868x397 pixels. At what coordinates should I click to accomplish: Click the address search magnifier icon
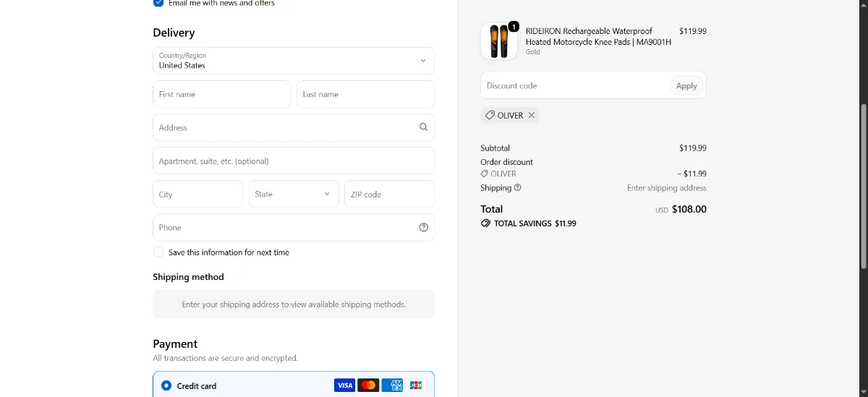pyautogui.click(x=423, y=127)
